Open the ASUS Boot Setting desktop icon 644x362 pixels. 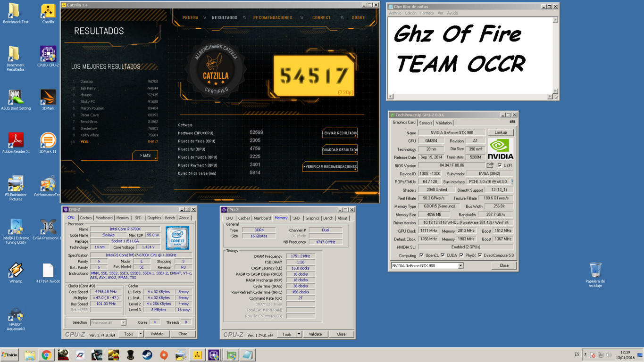point(16,100)
